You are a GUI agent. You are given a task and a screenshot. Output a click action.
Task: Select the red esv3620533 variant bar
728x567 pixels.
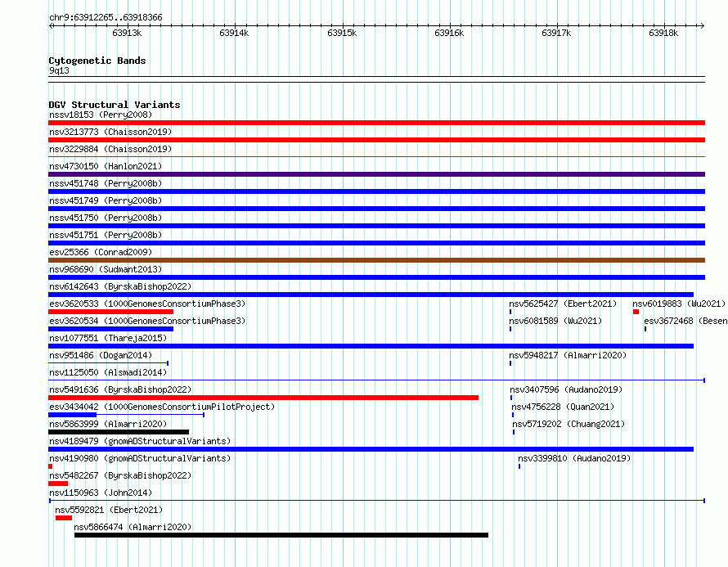click(x=110, y=312)
